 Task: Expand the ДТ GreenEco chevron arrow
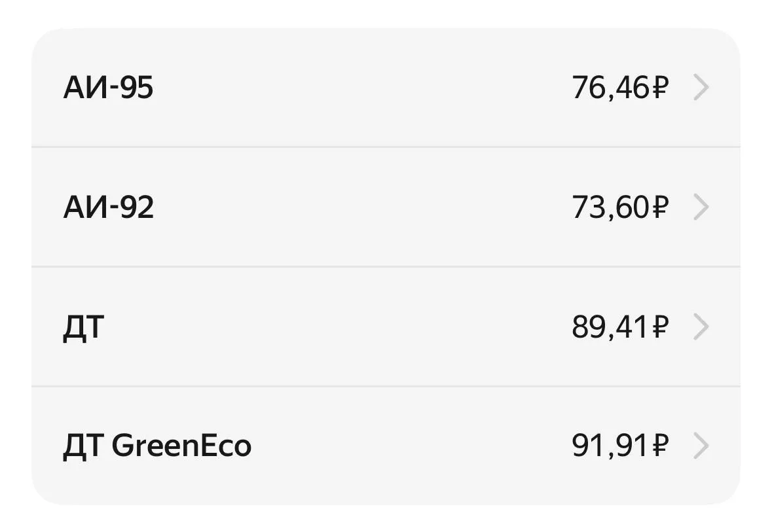point(701,446)
